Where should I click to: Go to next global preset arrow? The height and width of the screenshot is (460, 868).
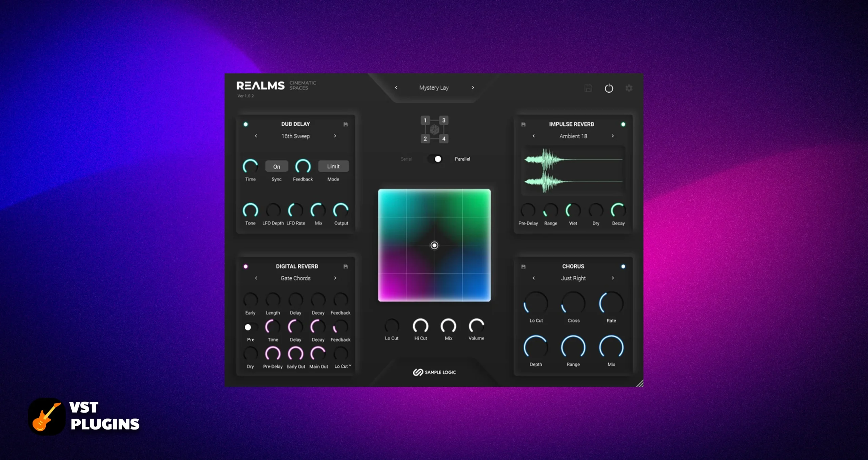click(x=473, y=87)
